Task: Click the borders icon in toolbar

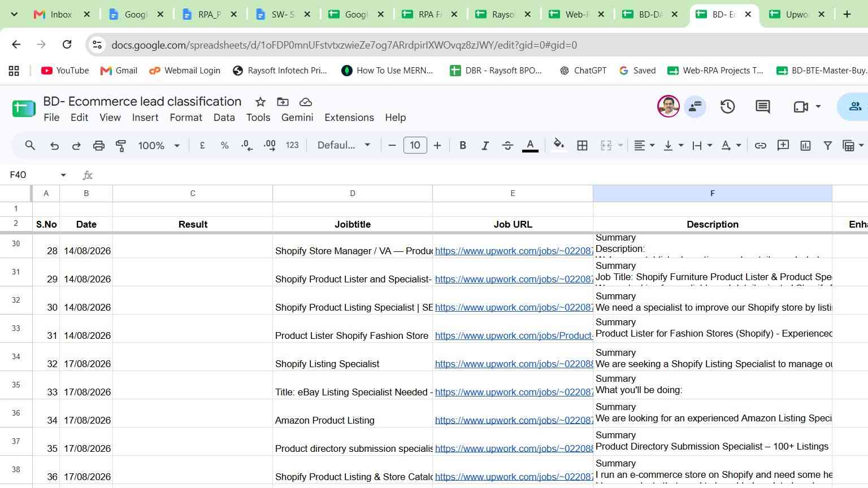Action: coord(582,146)
